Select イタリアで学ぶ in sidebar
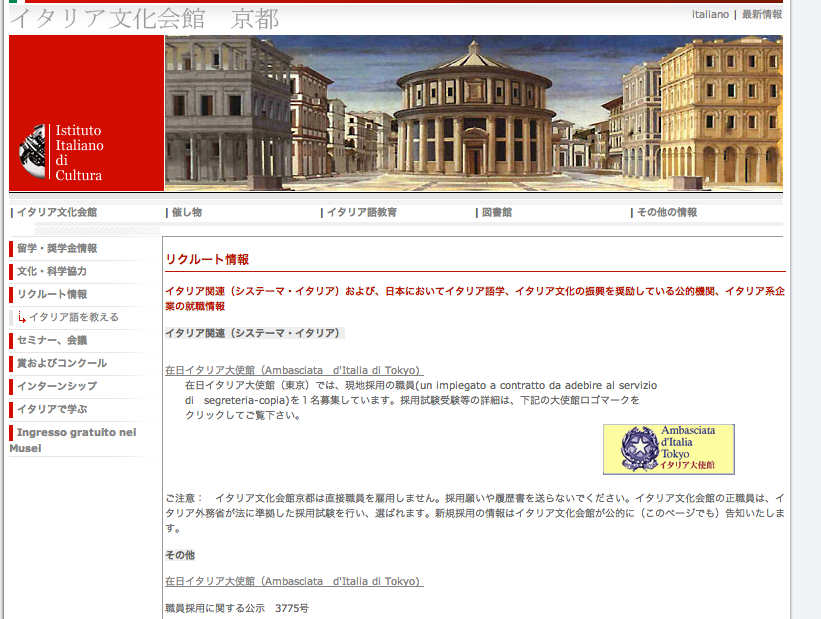821x619 pixels. pyautogui.click(x=52, y=409)
